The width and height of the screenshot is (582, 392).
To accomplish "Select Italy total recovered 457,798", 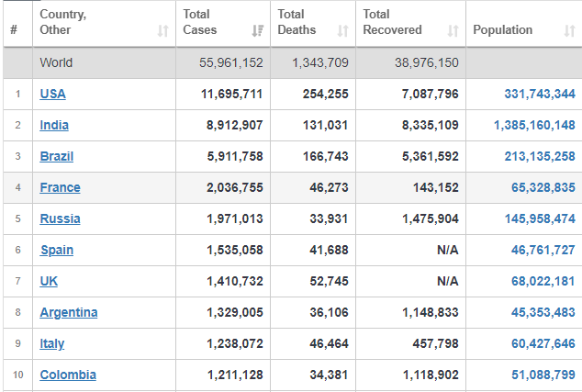I will (x=436, y=343).
